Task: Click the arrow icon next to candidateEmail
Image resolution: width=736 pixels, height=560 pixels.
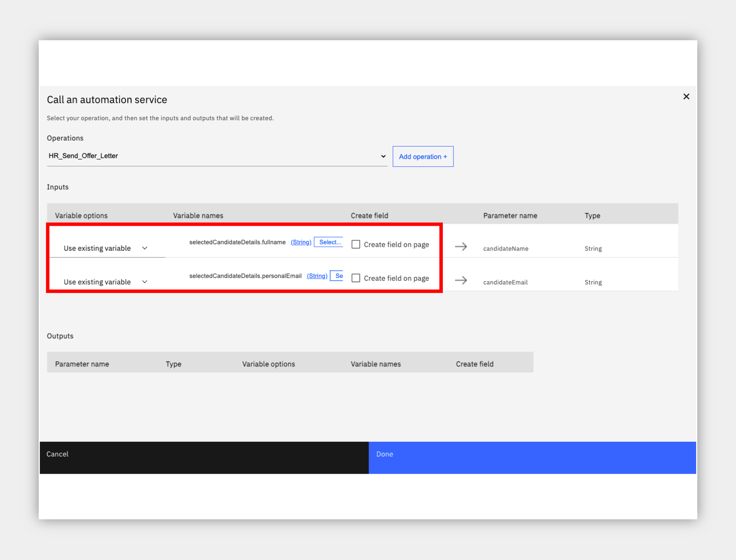Action: [x=461, y=280]
